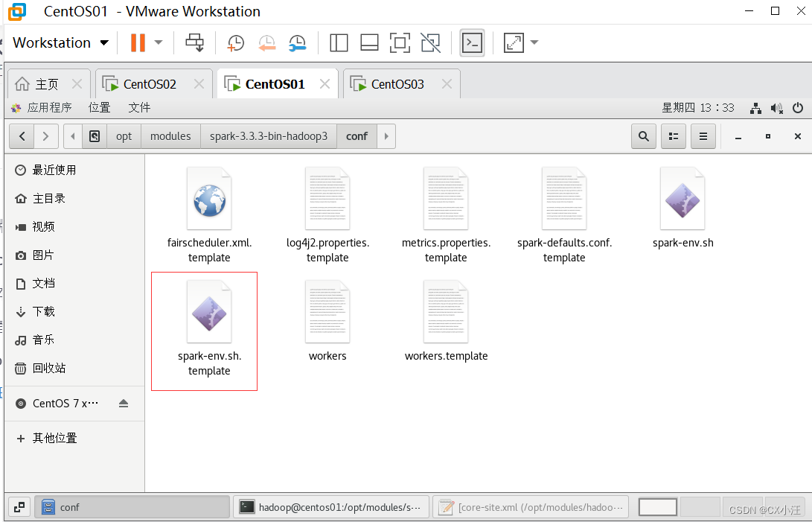
Task: Select spark-env.sh file
Action: point(682,209)
